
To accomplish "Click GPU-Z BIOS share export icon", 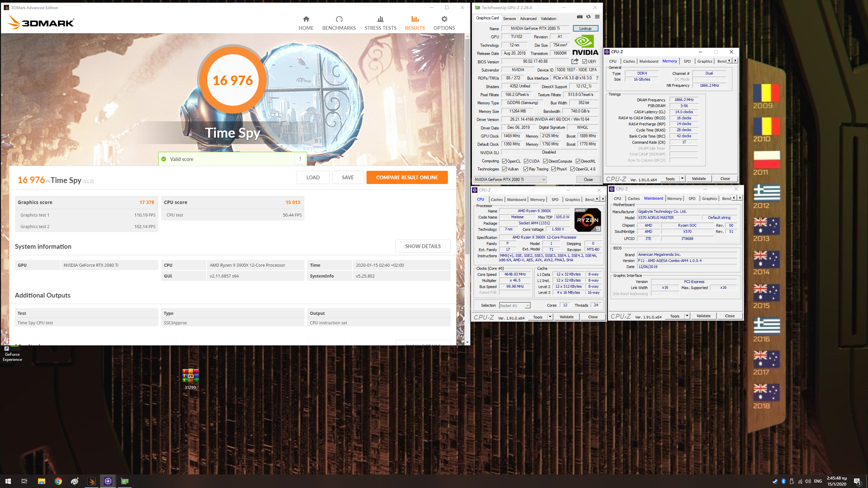I will click(x=575, y=61).
